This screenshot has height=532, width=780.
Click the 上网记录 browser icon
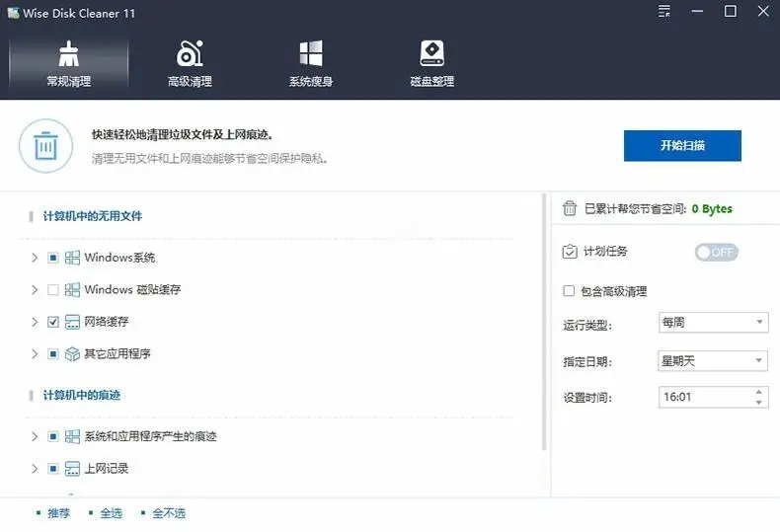[x=72, y=469]
